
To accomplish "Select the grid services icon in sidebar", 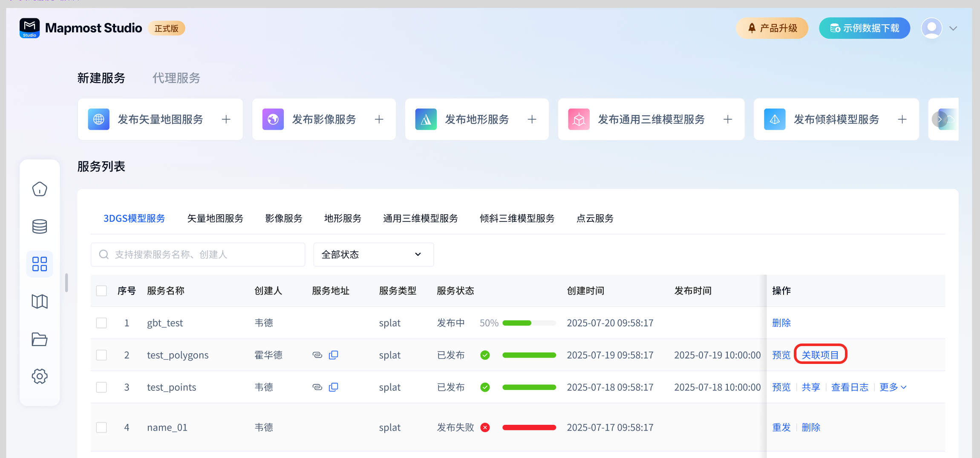I will [x=40, y=264].
